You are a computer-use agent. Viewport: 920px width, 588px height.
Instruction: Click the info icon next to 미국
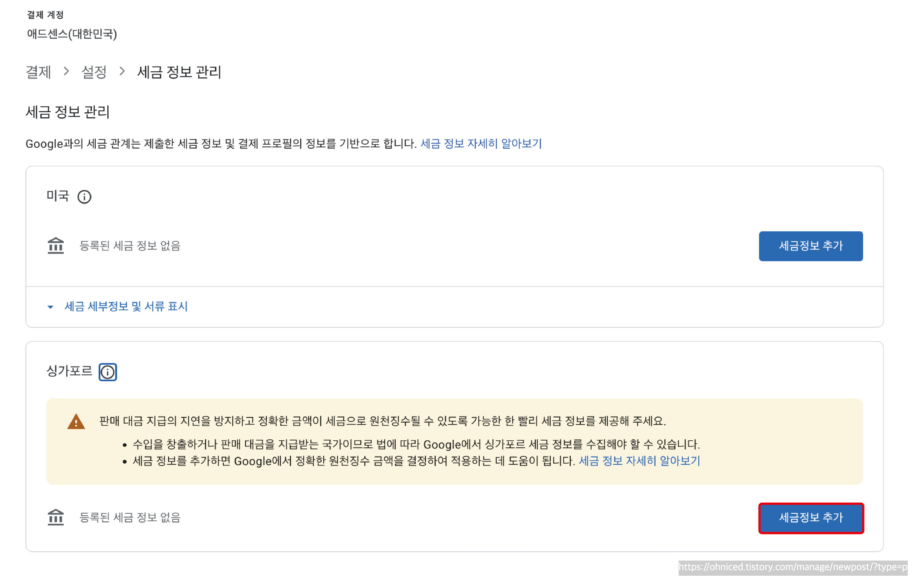tap(84, 197)
